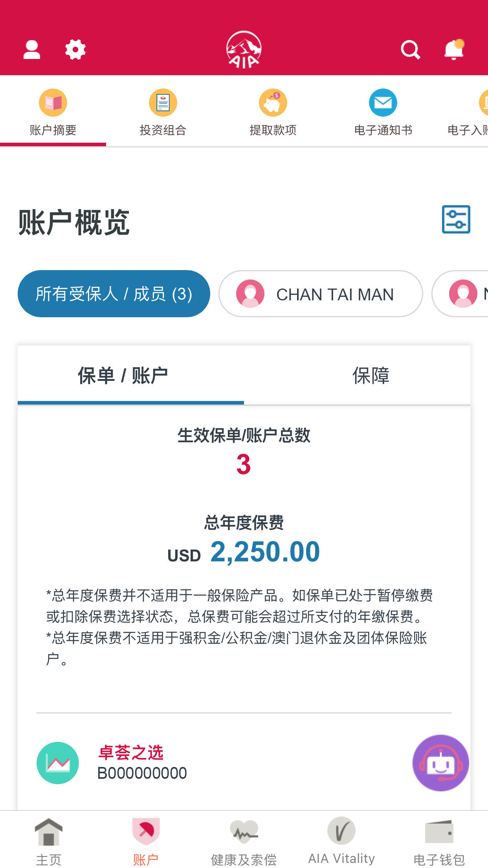Open the settings gear
The image size is (488, 868).
tap(75, 50)
